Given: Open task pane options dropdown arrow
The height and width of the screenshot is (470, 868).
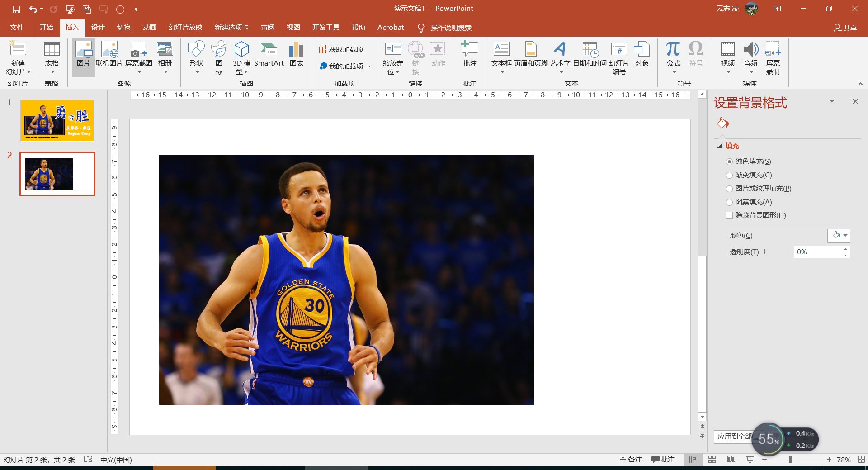Looking at the screenshot, I should pyautogui.click(x=832, y=101).
